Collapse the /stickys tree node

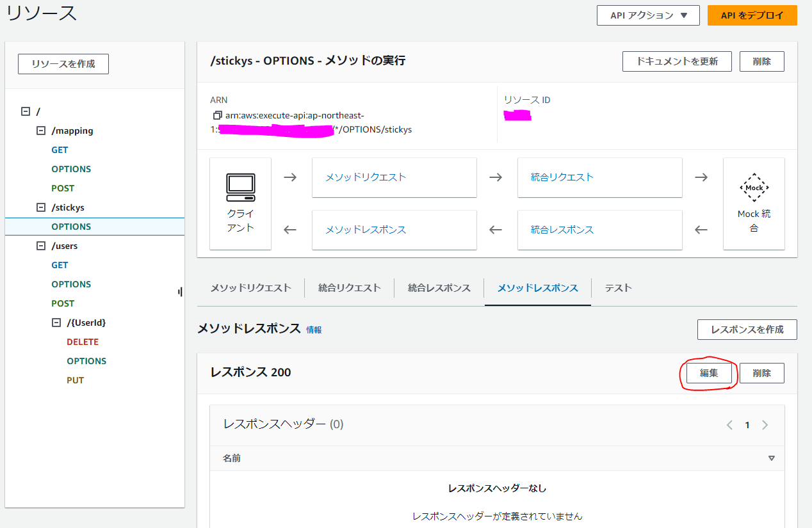[40, 207]
